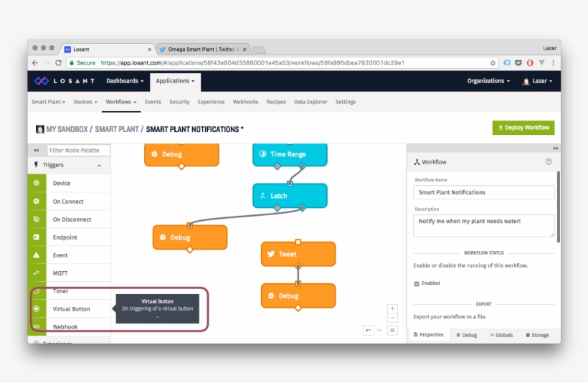Select the Event trigger warning icon
Screen dimensions: 588x383
(x=37, y=255)
